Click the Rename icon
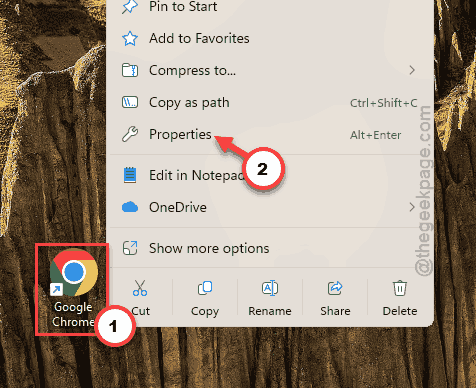Screen dimensions: 476x388 (270, 288)
